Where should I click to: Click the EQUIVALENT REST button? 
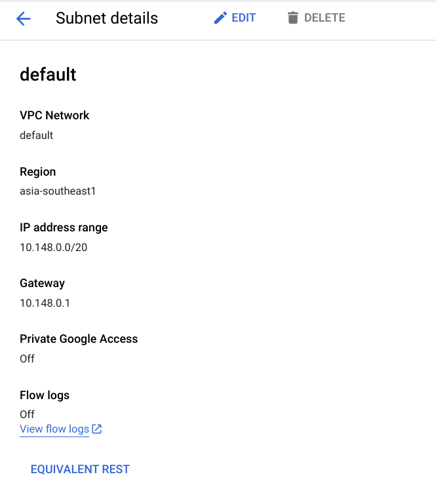click(80, 469)
